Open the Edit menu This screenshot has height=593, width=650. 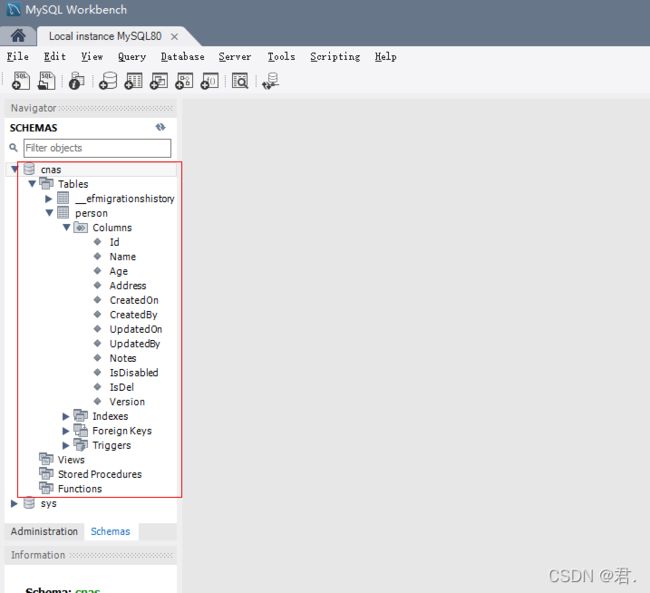click(55, 56)
